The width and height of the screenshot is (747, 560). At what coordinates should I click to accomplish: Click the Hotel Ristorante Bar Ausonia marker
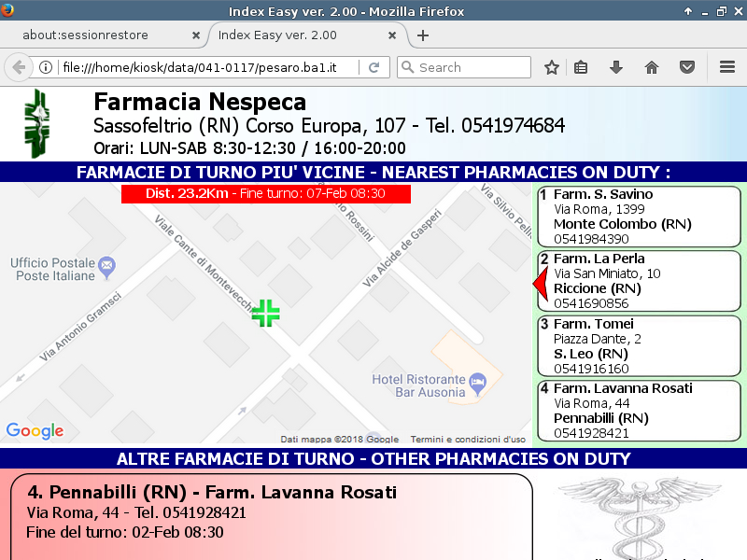click(x=477, y=381)
